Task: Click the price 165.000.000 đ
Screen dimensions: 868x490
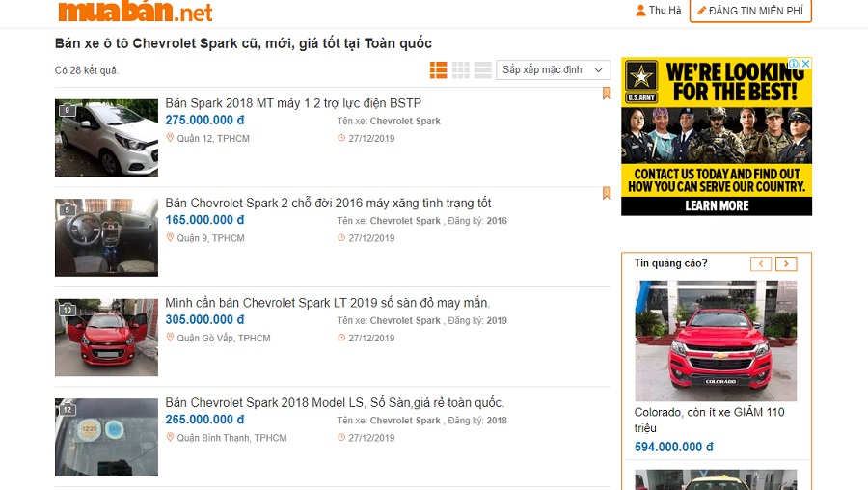Action: (204, 220)
